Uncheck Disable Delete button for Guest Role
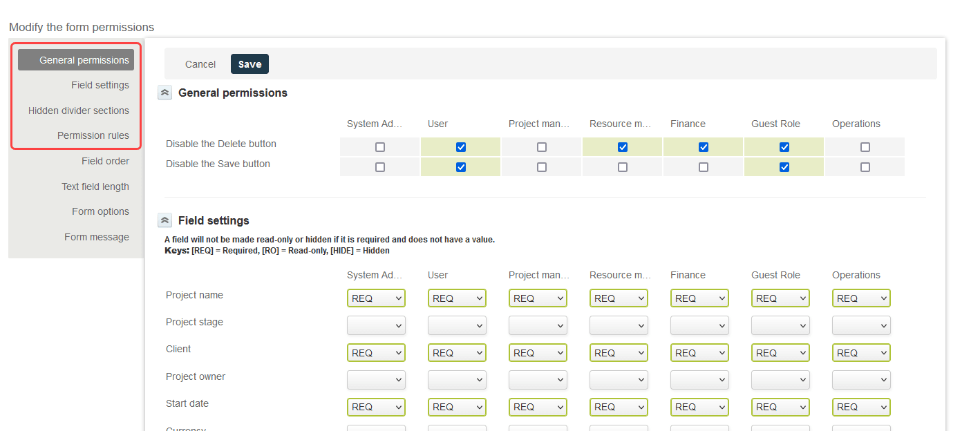 784,147
